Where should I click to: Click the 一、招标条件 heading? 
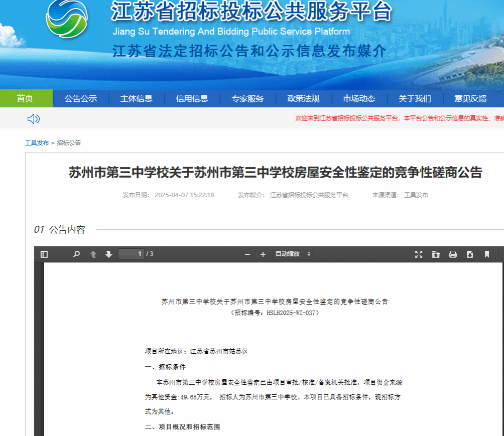point(165,367)
